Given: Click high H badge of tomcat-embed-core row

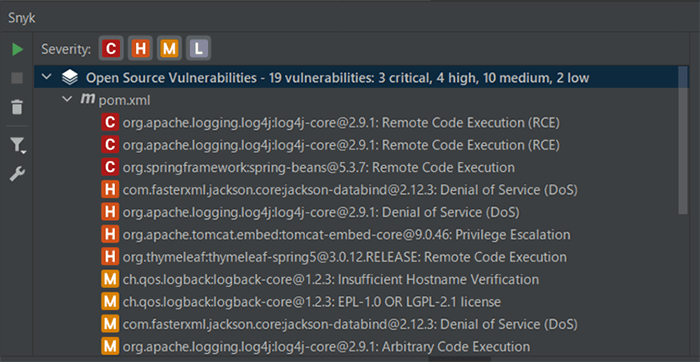Looking at the screenshot, I should click(110, 234).
